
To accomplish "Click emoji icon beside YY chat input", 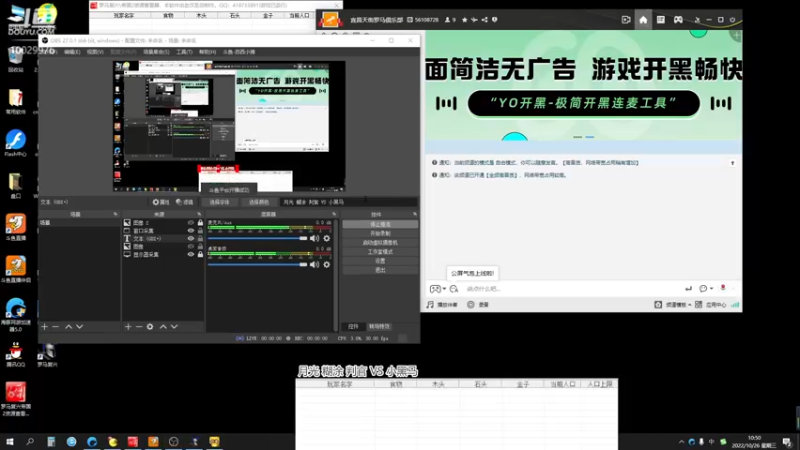I will pos(454,289).
